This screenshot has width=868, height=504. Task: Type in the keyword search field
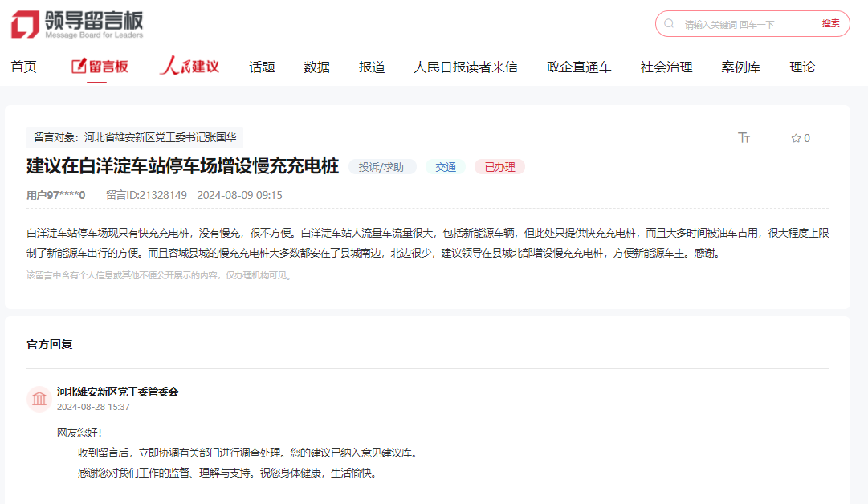pyautogui.click(x=747, y=24)
